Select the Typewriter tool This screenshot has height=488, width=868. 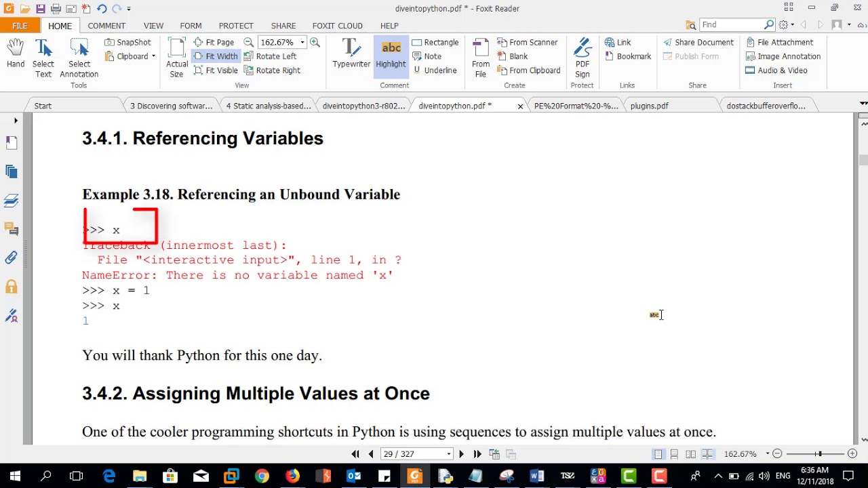[x=351, y=54]
